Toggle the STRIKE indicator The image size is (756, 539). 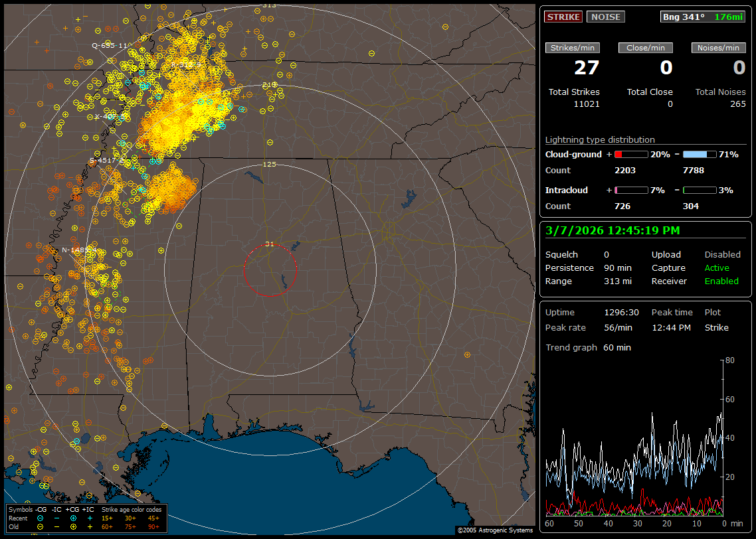pos(563,17)
